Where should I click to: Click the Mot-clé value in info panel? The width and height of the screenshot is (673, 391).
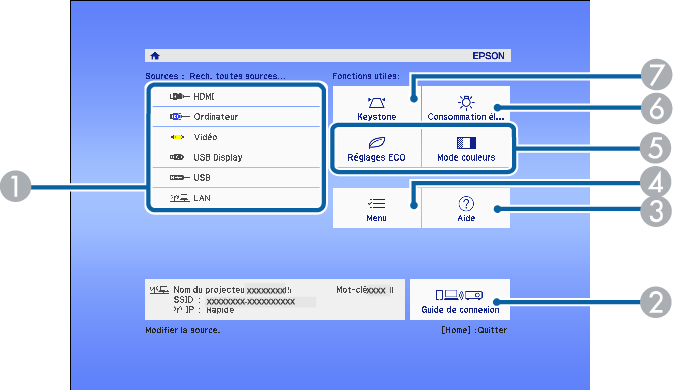point(380,290)
